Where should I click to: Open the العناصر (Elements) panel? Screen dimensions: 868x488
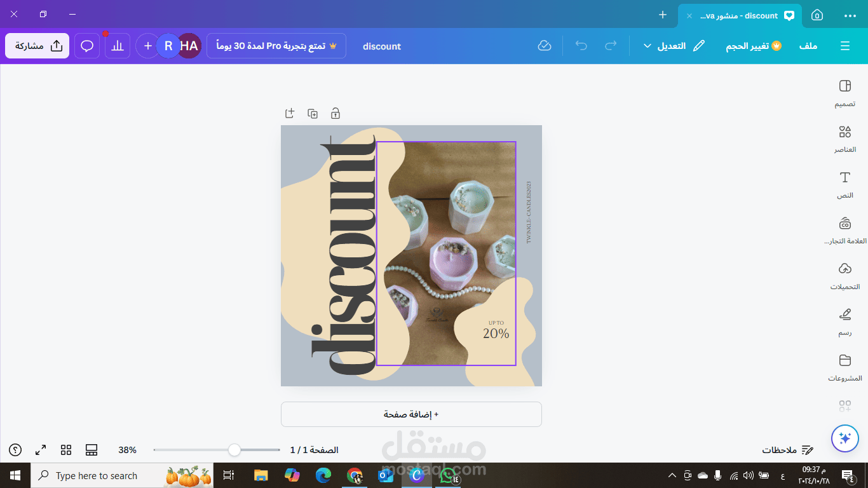tap(844, 139)
